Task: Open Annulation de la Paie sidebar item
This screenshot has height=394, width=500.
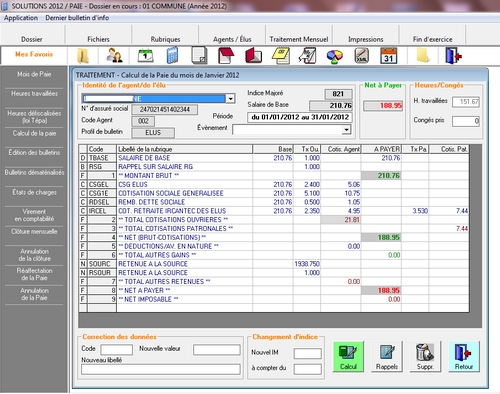Action: (x=34, y=294)
